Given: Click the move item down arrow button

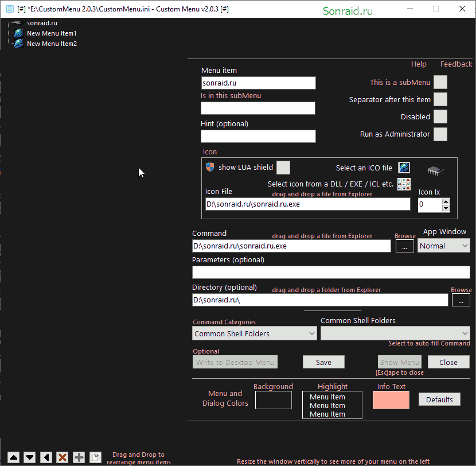Looking at the screenshot, I should pyautogui.click(x=30, y=457).
